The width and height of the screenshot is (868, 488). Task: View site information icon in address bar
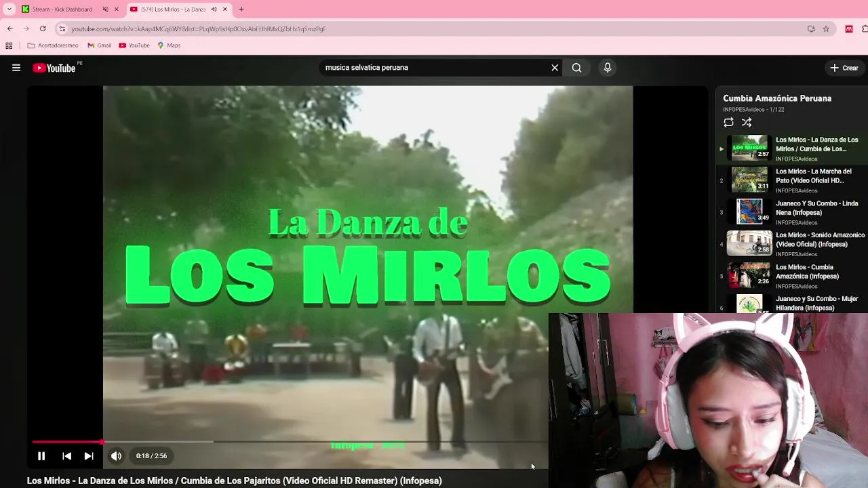pyautogui.click(x=62, y=28)
